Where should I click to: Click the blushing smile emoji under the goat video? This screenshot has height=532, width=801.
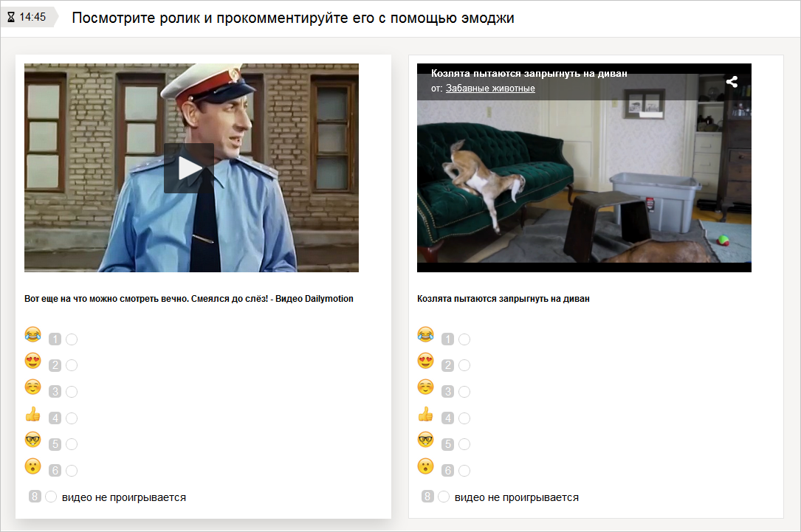point(425,387)
